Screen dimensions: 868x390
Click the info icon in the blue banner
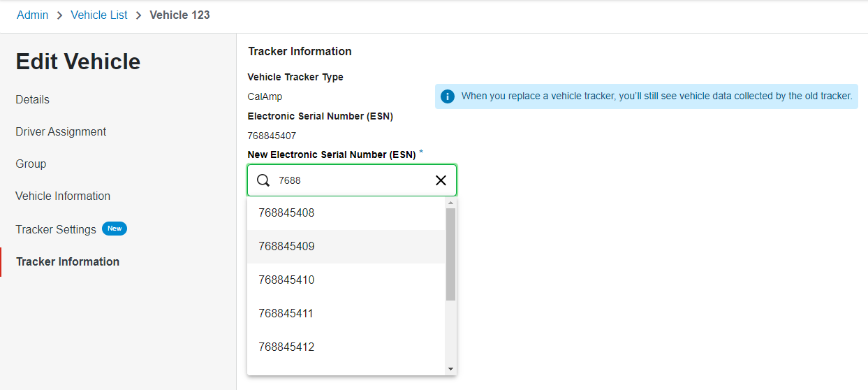[x=448, y=96]
